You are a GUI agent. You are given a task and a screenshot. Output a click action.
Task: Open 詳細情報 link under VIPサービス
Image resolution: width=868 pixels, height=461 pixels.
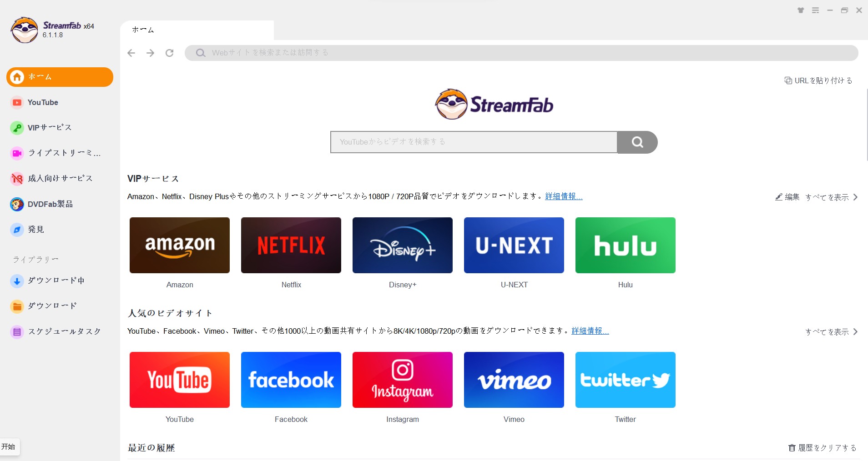click(x=564, y=196)
